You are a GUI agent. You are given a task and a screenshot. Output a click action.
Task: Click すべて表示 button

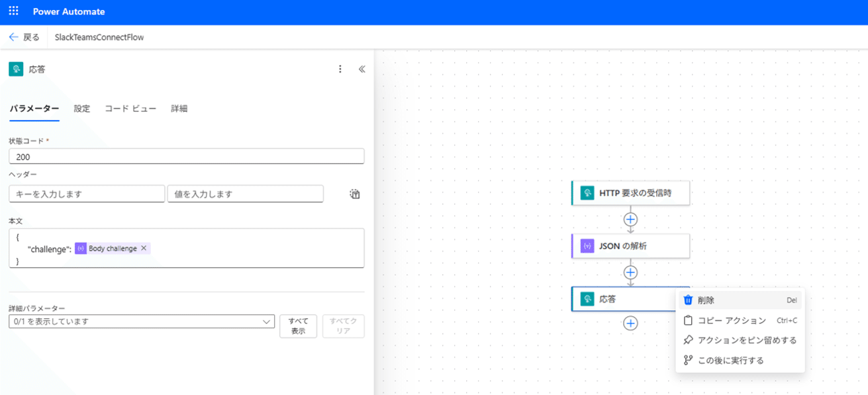(299, 326)
